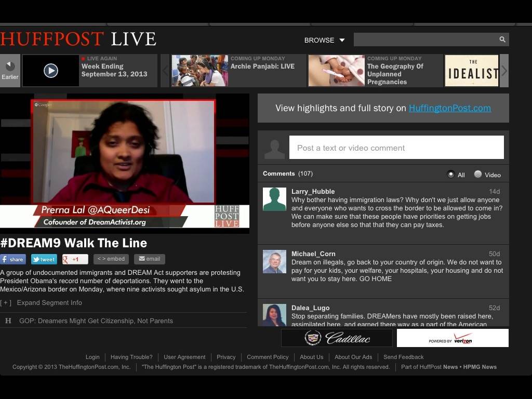This screenshot has width=532, height=399.
Task: Expand Segment Info
Action: [49, 303]
